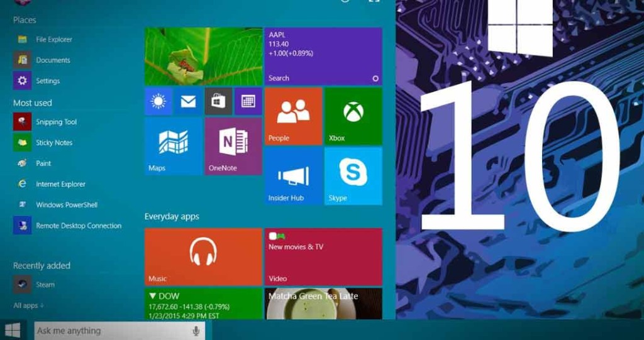Open the Mail envelope tile
The height and width of the screenshot is (340, 644).
click(x=188, y=101)
